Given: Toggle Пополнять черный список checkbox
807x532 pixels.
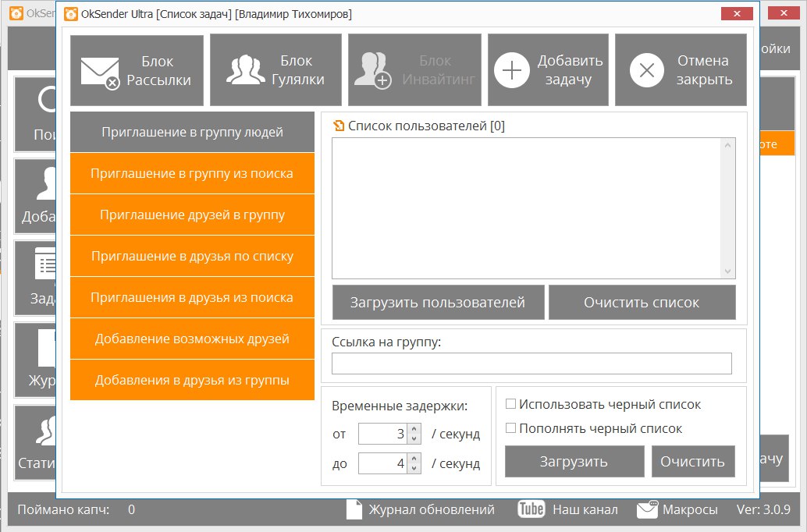Looking at the screenshot, I should (x=510, y=428).
